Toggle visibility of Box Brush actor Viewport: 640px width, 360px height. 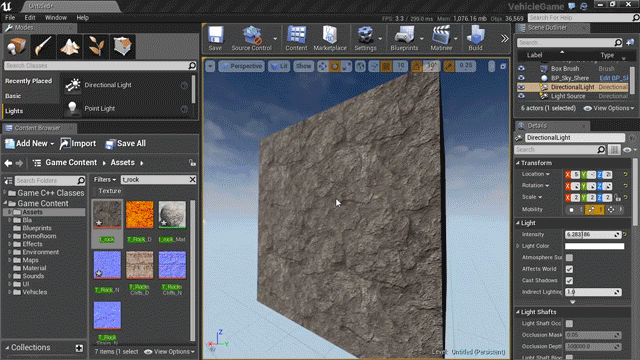(521, 69)
